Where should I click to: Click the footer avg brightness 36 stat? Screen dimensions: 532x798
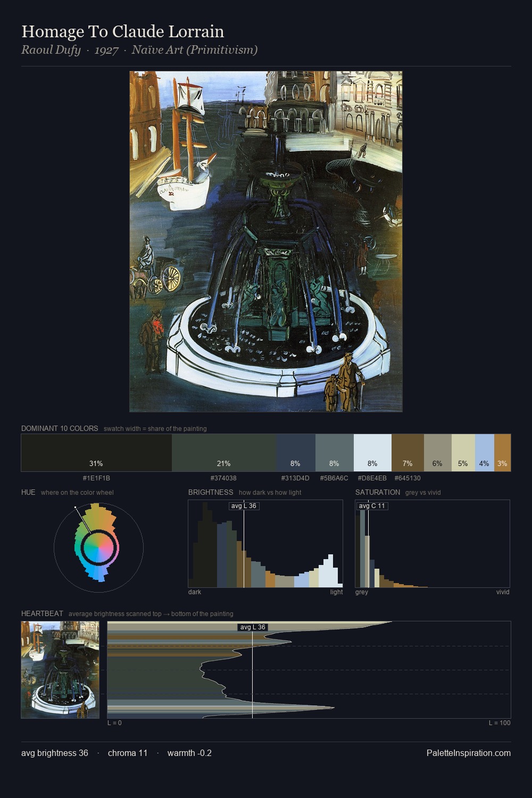click(x=55, y=753)
